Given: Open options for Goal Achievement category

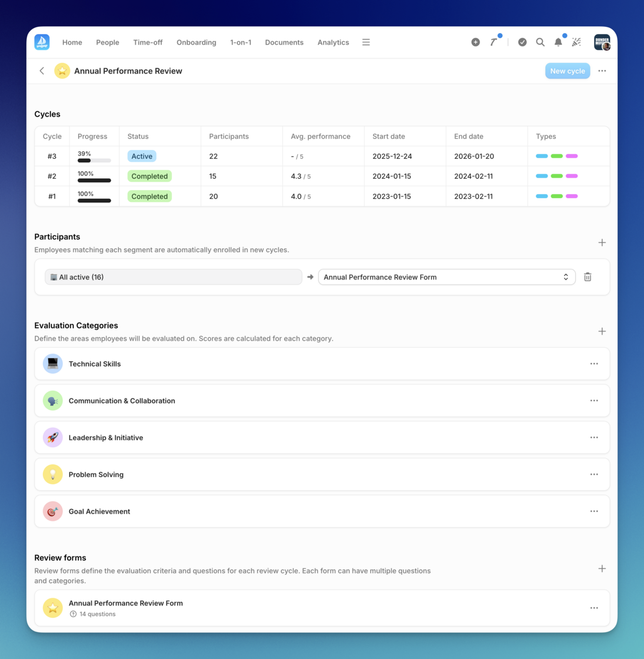Looking at the screenshot, I should [594, 511].
